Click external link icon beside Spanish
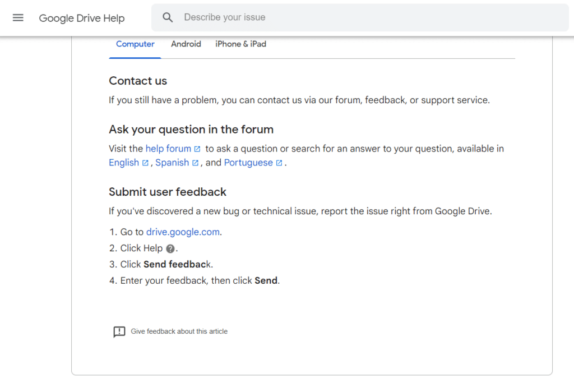This screenshot has width=574, height=392. point(196,163)
